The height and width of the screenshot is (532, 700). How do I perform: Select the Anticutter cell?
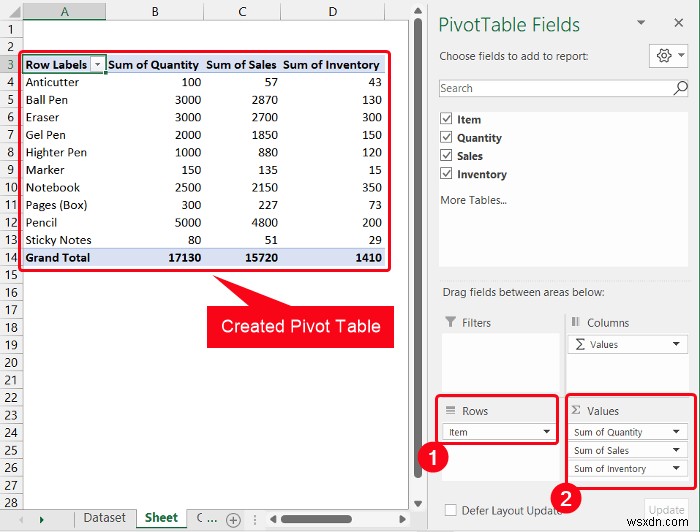(x=64, y=82)
